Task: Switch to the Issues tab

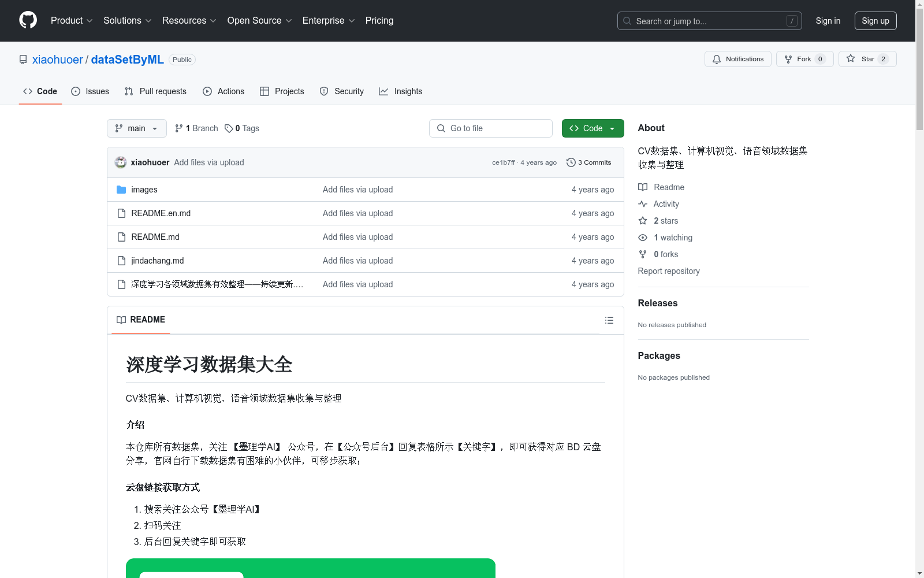Action: coord(90,91)
